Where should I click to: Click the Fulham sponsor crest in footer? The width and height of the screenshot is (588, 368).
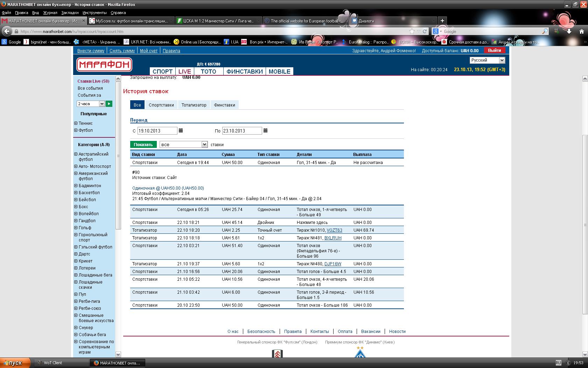click(x=277, y=353)
